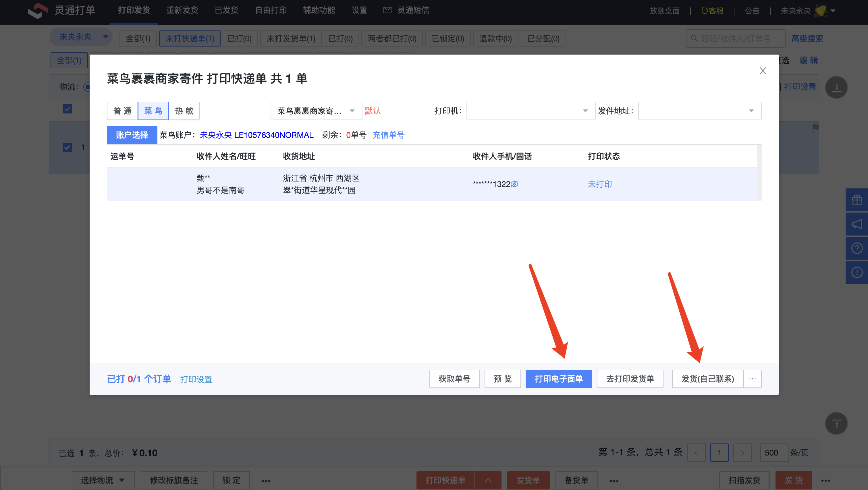Change the 500 条/页 page size field
This screenshot has height=490, width=868.
(x=774, y=453)
